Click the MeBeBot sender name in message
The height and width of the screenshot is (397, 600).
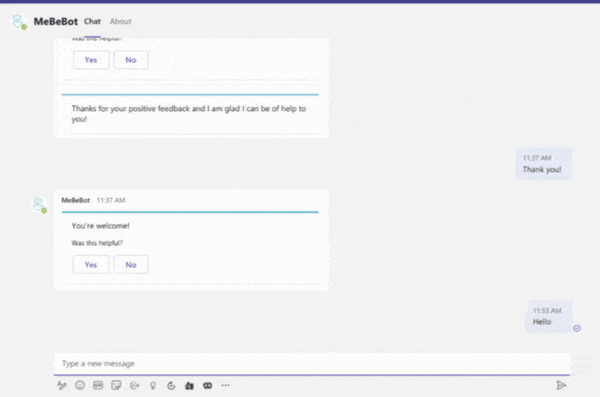click(75, 200)
